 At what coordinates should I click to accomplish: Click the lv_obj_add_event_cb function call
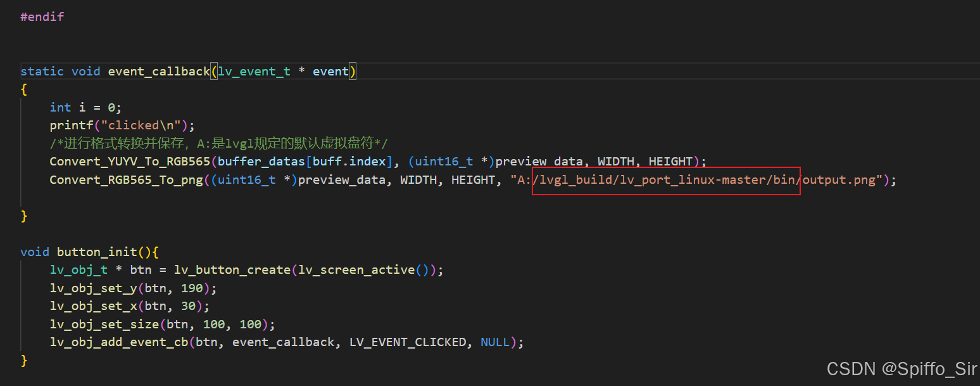point(119,342)
